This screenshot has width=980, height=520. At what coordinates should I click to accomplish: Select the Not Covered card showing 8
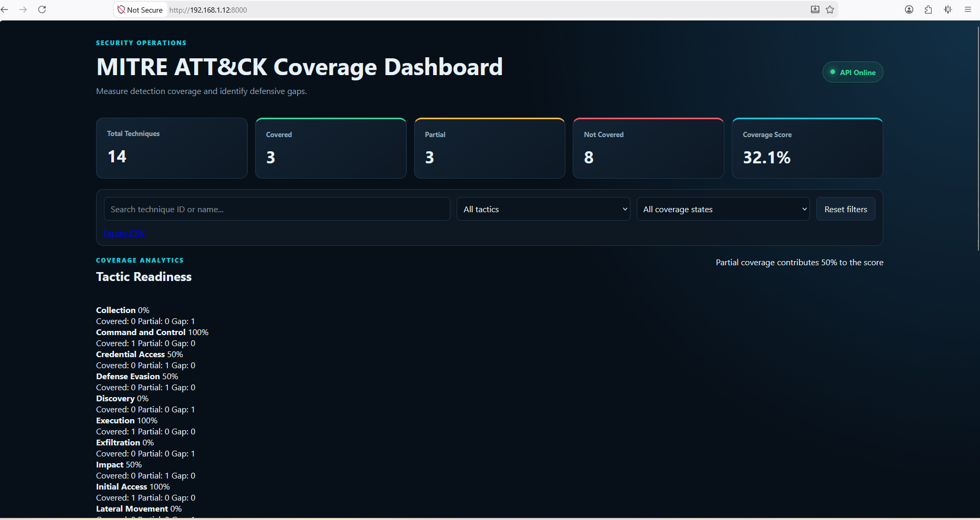coord(648,148)
